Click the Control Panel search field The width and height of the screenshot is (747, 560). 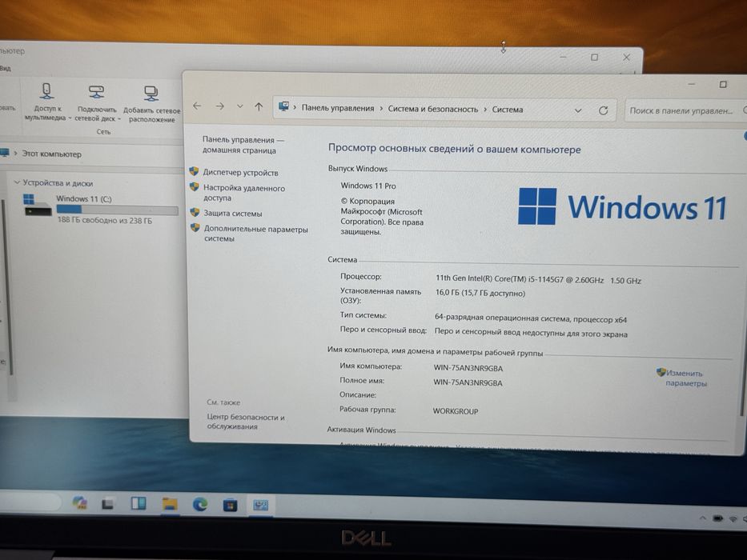point(685,110)
